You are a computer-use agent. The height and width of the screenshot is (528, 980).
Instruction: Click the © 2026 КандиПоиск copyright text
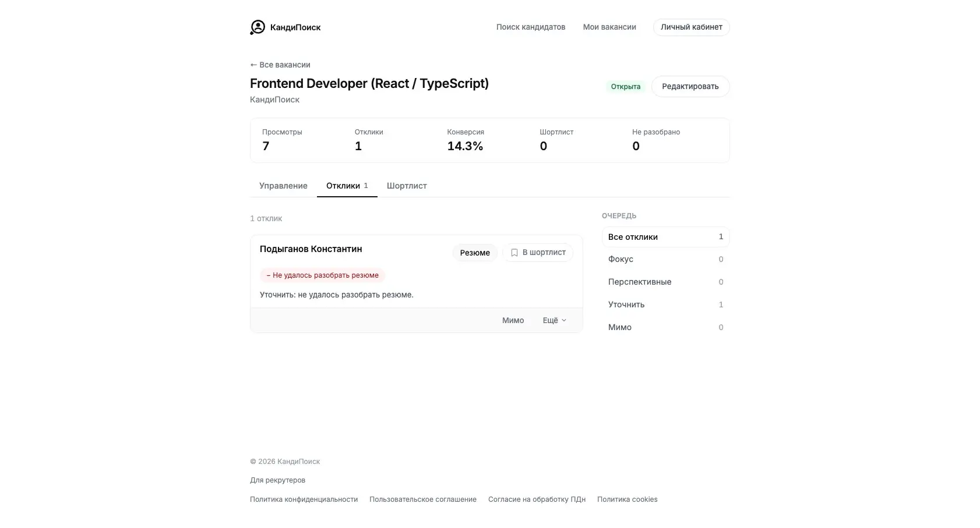tap(285, 462)
